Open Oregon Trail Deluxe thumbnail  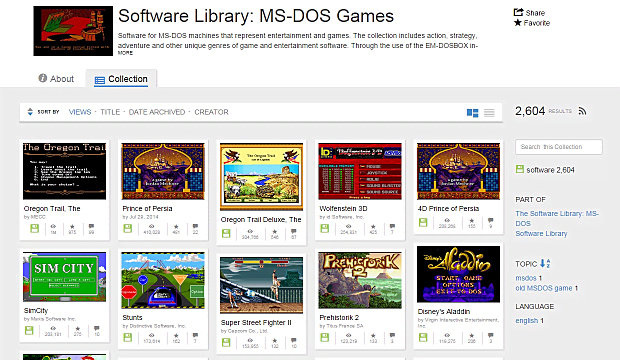[261, 176]
